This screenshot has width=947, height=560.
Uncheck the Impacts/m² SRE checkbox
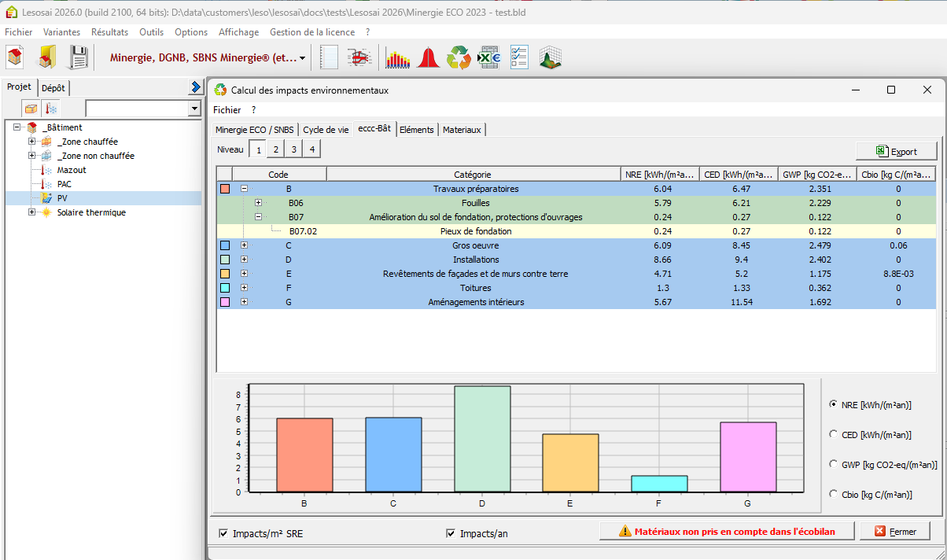point(224,533)
